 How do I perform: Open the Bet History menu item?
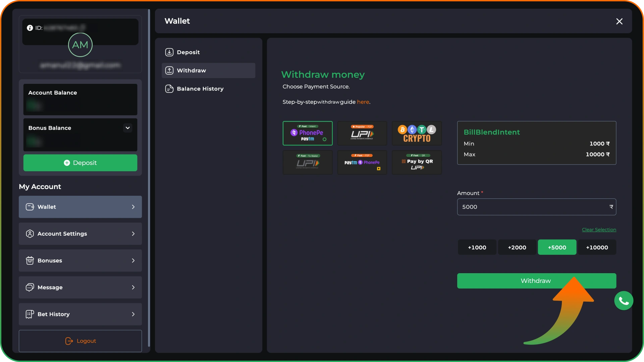[80, 314]
